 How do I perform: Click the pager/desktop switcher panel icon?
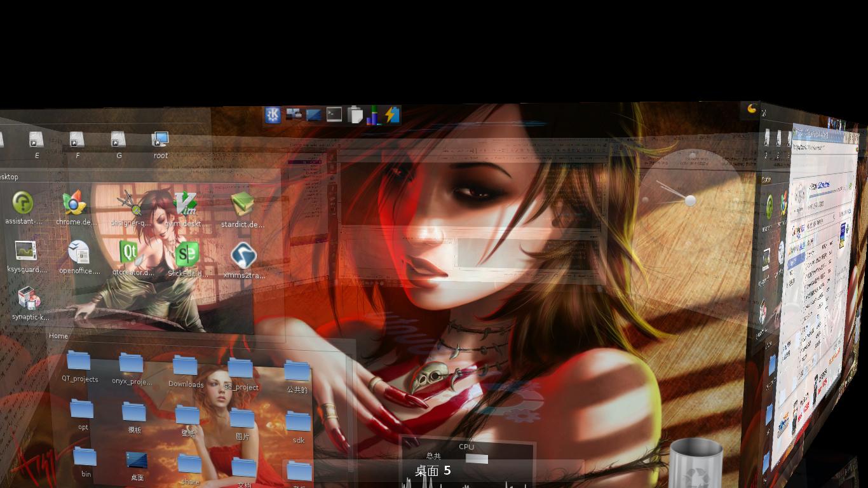click(294, 114)
